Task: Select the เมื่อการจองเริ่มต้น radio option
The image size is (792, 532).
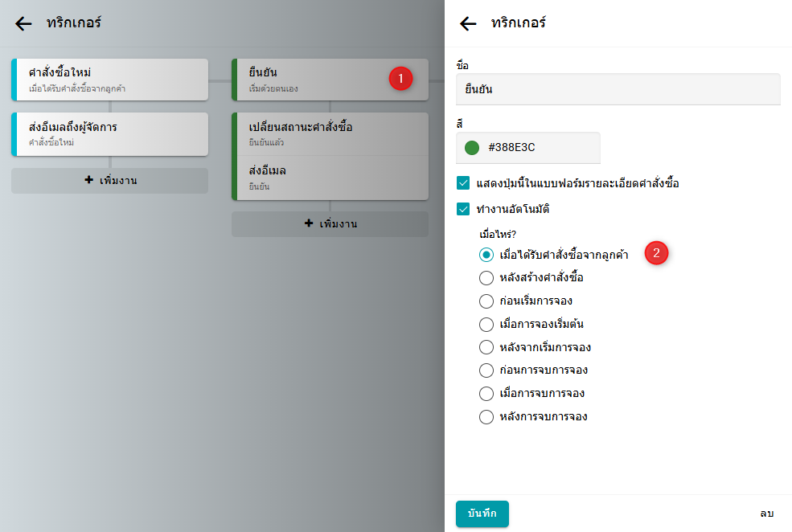Action: coord(486,325)
